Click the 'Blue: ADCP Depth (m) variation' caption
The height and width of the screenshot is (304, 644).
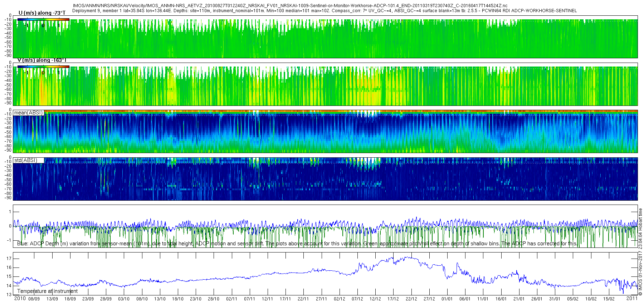click(x=297, y=244)
